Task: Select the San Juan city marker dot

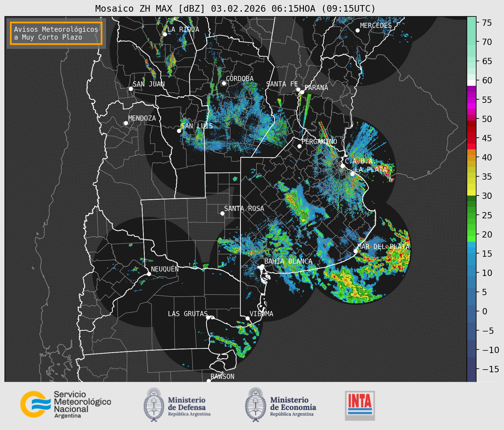Action: [131, 89]
